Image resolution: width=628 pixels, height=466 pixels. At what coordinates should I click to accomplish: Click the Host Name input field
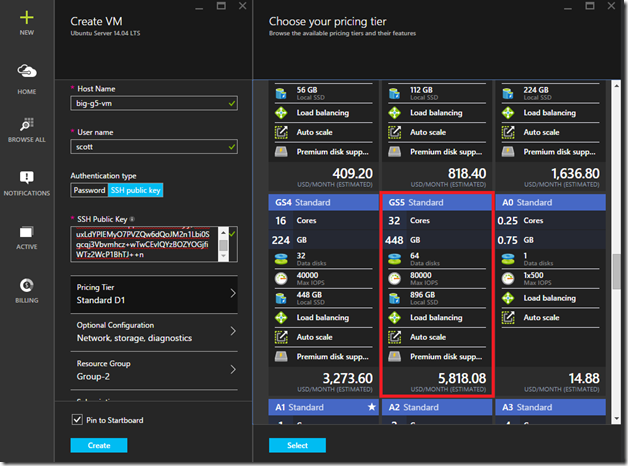coord(154,103)
